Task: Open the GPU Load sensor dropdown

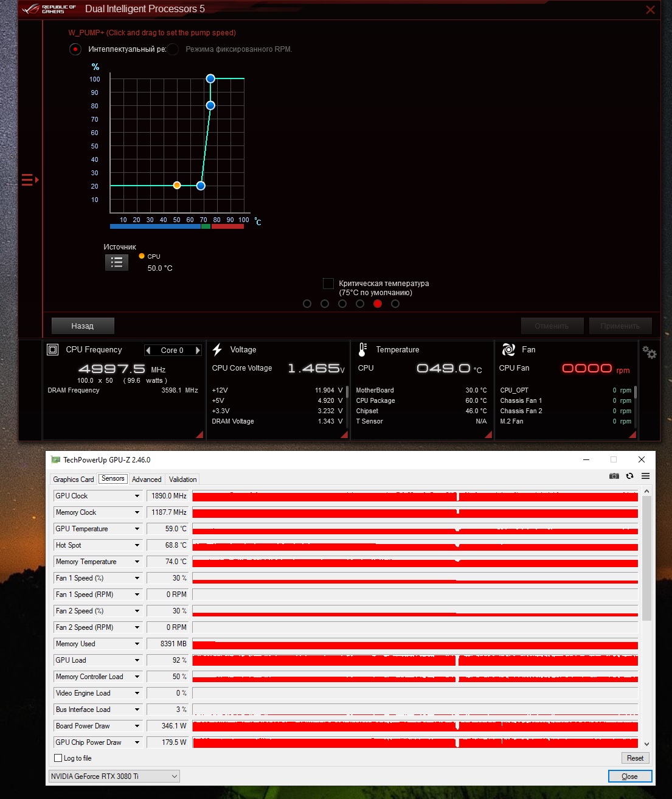Action: click(137, 660)
